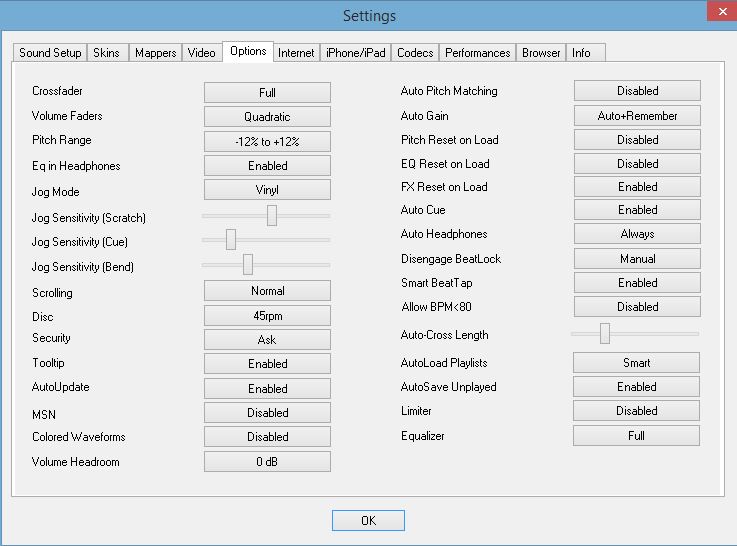Toggle Auto Pitch Matching Disabled button
Image resolution: width=737 pixels, height=546 pixels.
coord(637,91)
